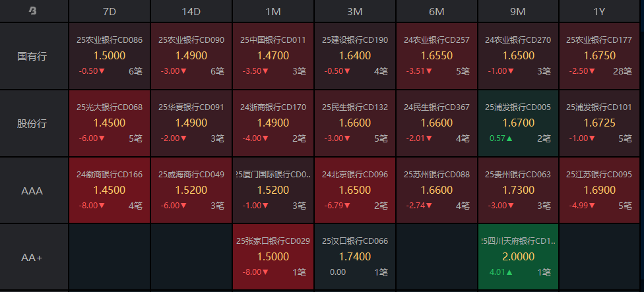Select the 6M tenor column header
This screenshot has width=644, height=292.
click(x=437, y=11)
